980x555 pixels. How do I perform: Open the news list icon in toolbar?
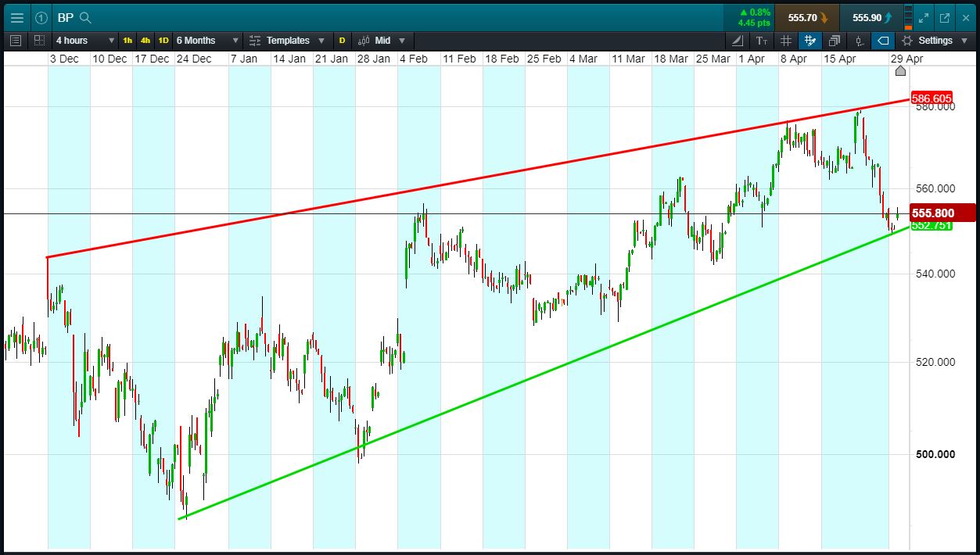(16, 41)
